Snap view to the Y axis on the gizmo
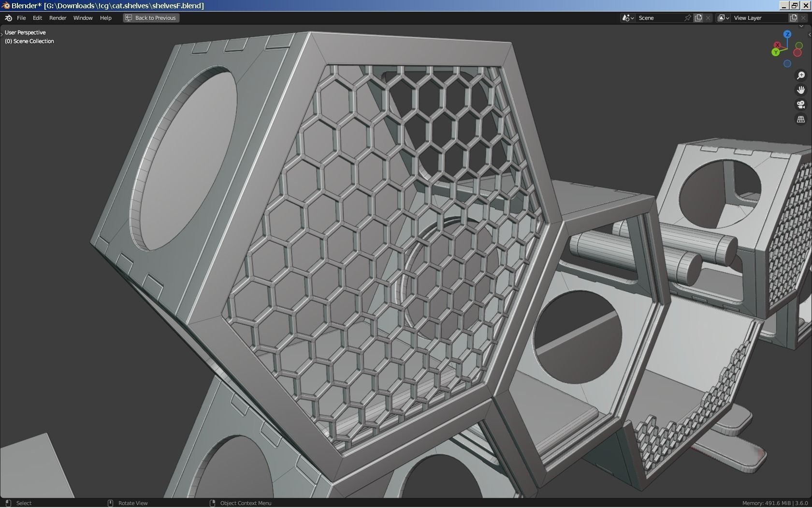812x508 pixels. point(776,52)
